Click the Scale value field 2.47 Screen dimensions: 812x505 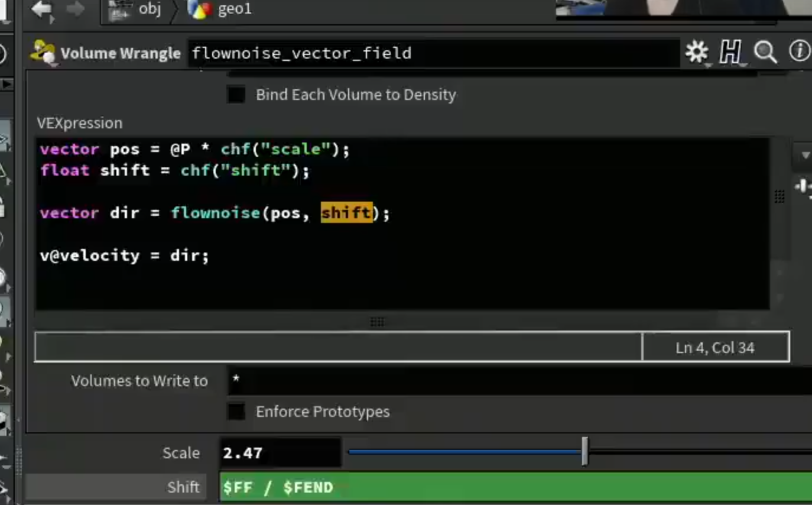(281, 453)
